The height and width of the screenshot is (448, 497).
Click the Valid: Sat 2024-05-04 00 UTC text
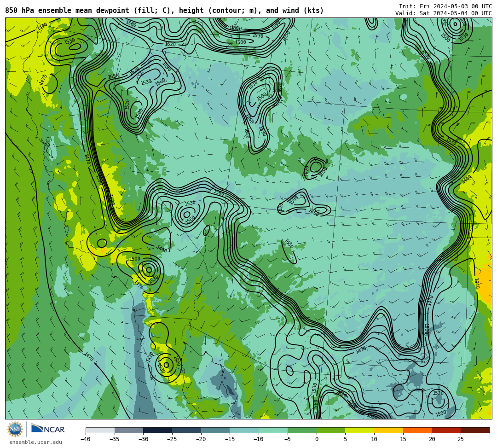[444, 13]
